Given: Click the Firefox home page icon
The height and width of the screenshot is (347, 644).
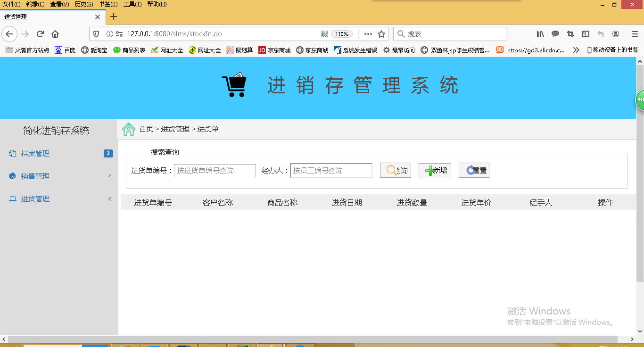Looking at the screenshot, I should point(55,34).
